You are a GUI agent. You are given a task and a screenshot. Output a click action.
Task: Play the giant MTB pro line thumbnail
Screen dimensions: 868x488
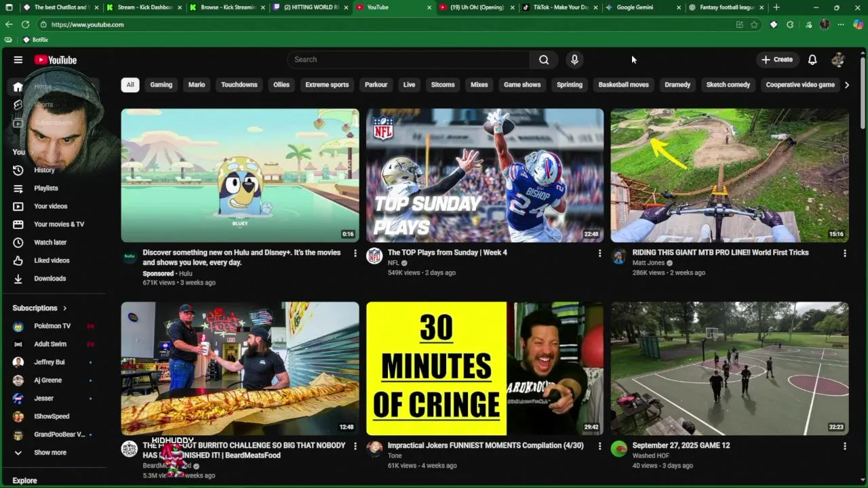point(730,176)
